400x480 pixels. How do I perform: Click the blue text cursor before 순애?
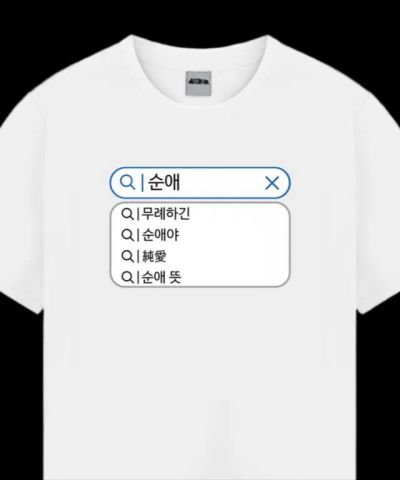[x=142, y=183]
